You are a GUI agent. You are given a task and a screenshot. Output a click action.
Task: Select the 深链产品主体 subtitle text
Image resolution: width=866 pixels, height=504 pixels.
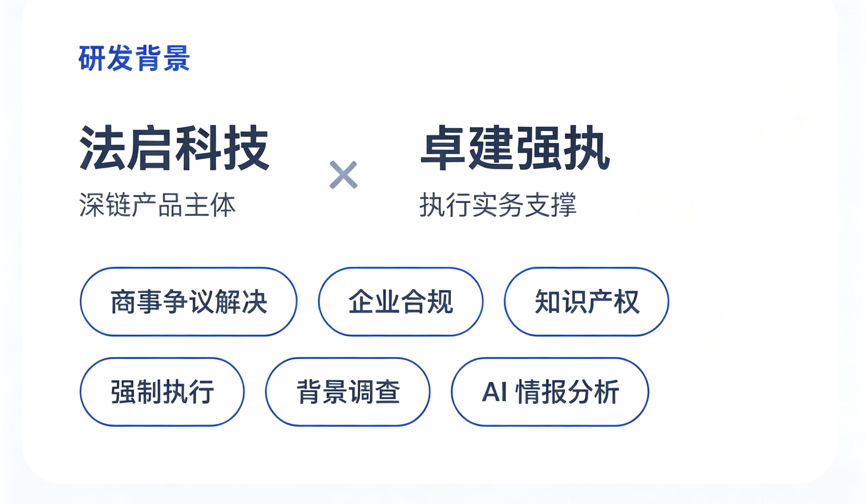click(x=157, y=205)
